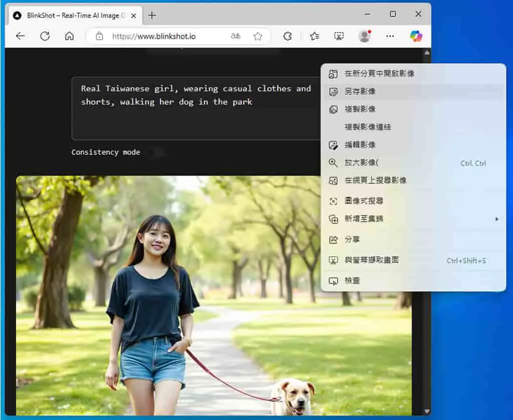Open the browser profile avatar

click(x=364, y=36)
